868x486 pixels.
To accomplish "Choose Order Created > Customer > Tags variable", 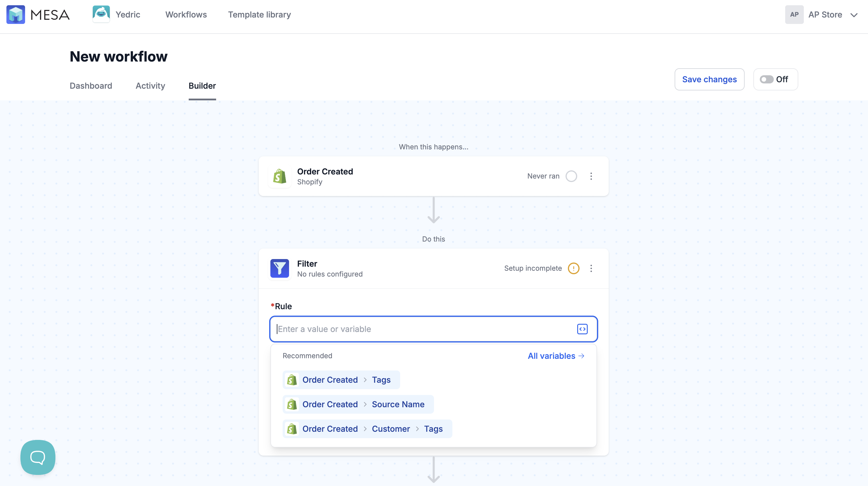I will coord(367,429).
